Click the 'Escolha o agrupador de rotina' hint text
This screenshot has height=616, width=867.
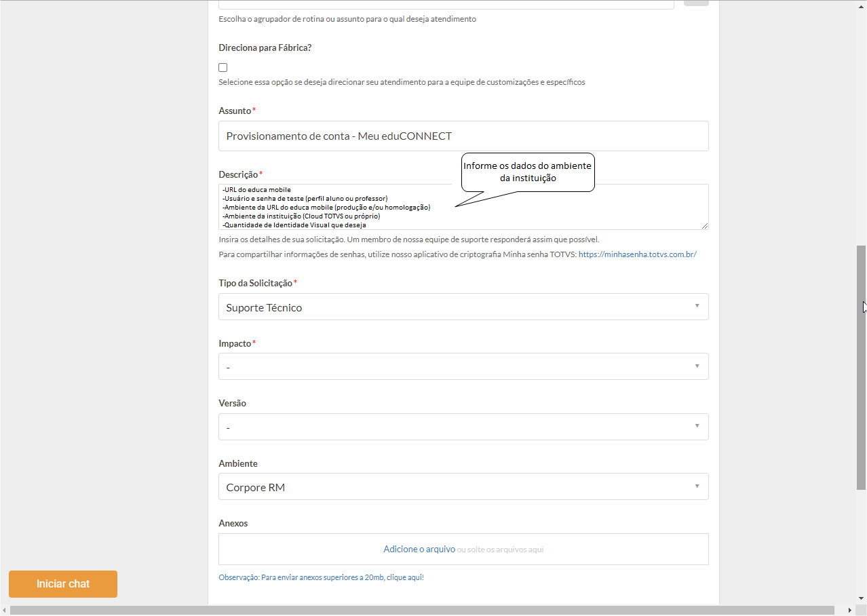click(347, 19)
